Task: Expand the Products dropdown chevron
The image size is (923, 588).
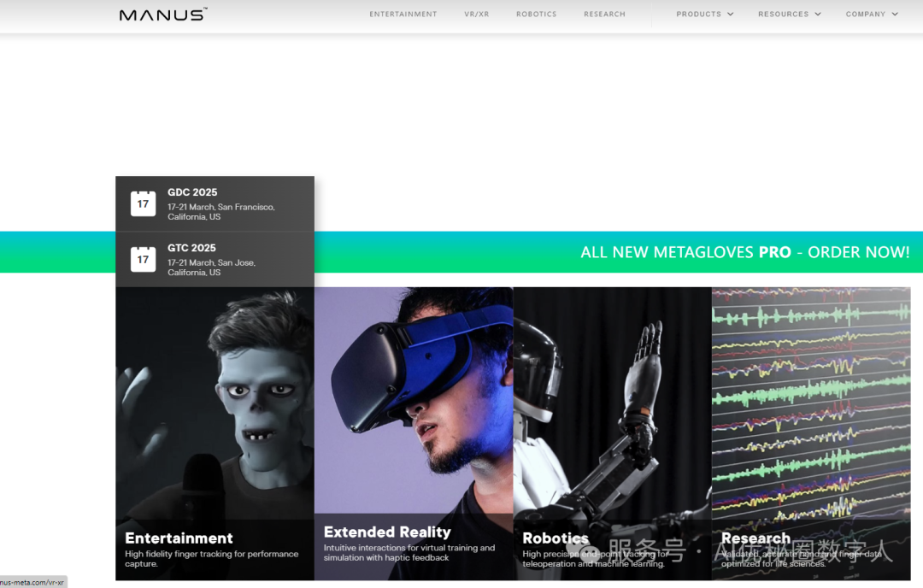Action: (731, 15)
